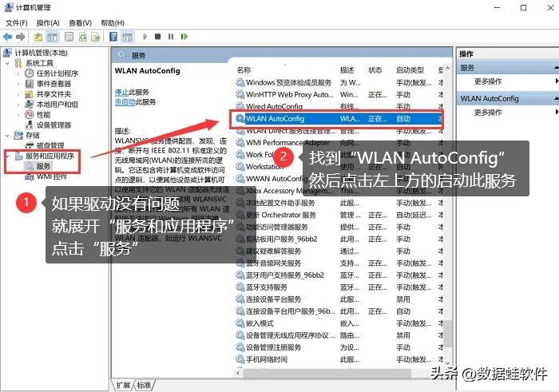
Task: Expand the 任务计划程序 tree node
Action: (x=18, y=73)
